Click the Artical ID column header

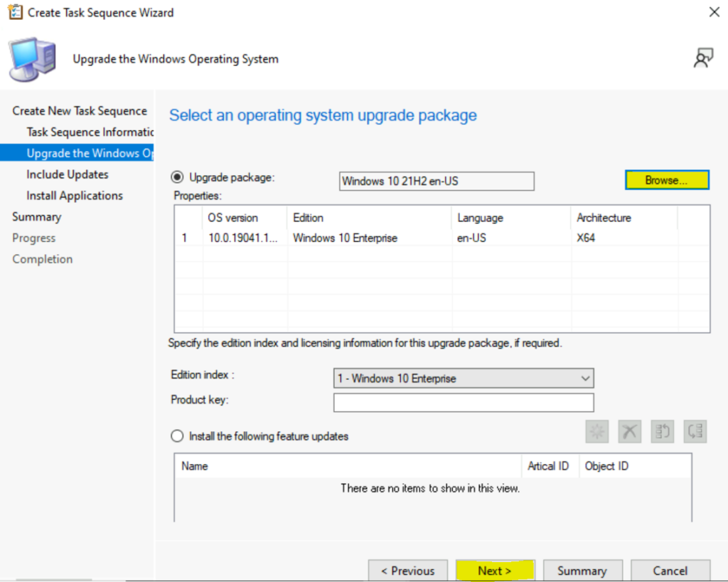point(550,466)
